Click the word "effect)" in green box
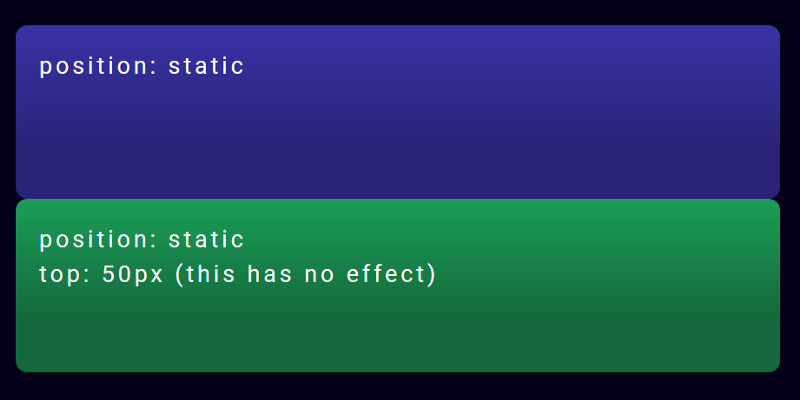 [x=391, y=274]
